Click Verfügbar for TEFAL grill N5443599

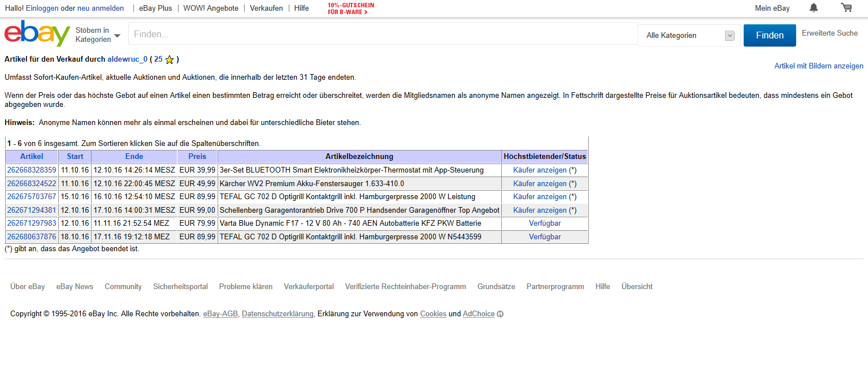[545, 237]
